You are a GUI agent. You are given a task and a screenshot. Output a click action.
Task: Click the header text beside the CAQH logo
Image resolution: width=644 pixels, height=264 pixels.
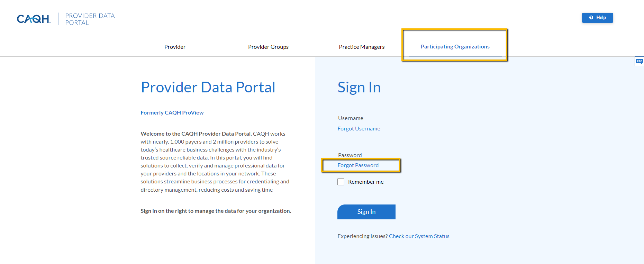pos(90,19)
